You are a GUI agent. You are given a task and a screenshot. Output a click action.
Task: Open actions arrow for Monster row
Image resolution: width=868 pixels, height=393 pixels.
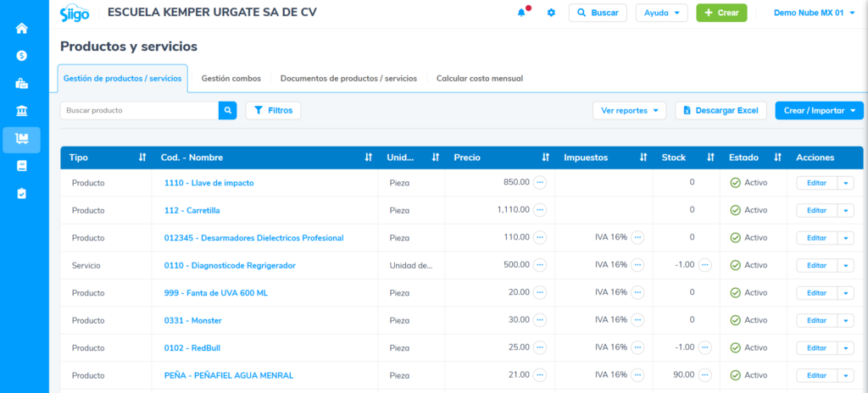[846, 320]
